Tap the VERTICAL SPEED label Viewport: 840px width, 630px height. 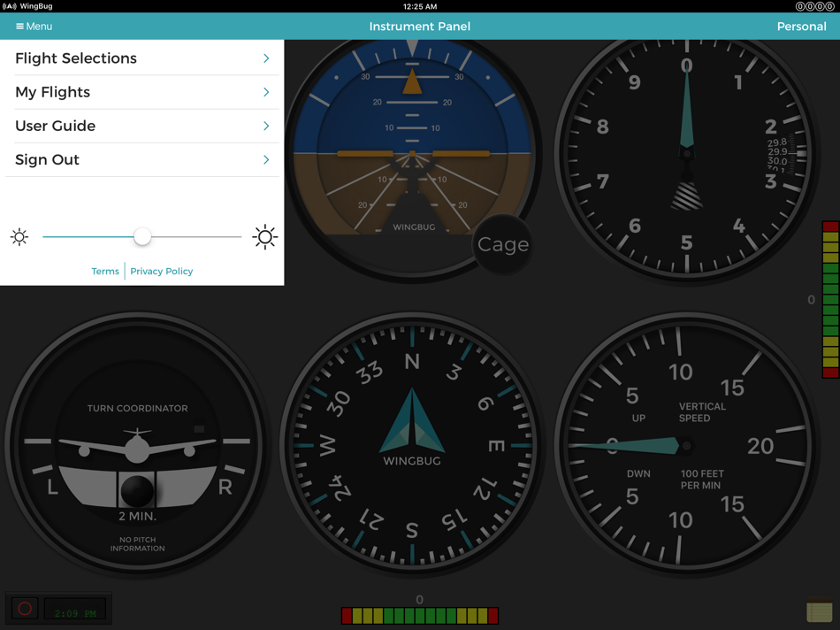tap(702, 412)
